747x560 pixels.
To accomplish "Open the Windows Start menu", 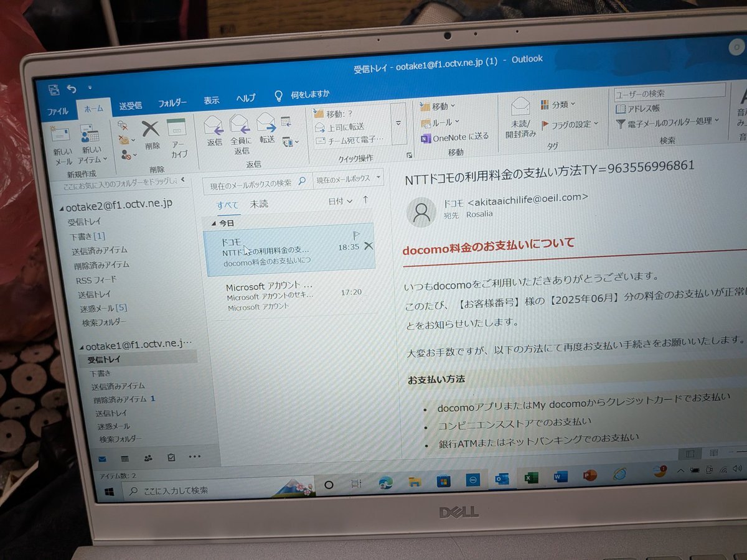I will tap(110, 492).
